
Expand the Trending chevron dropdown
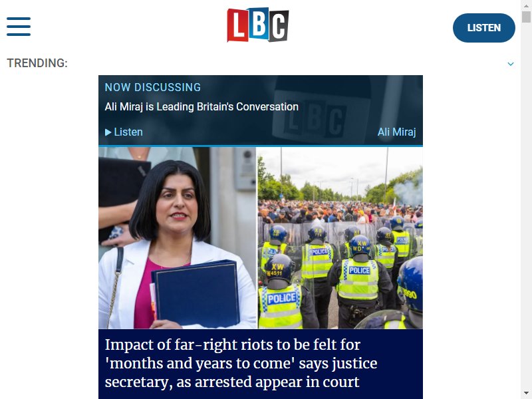510,64
